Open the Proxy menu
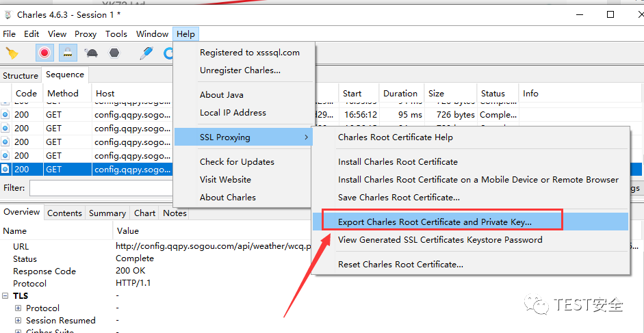Screen dimensions: 644x333 click(x=86, y=34)
